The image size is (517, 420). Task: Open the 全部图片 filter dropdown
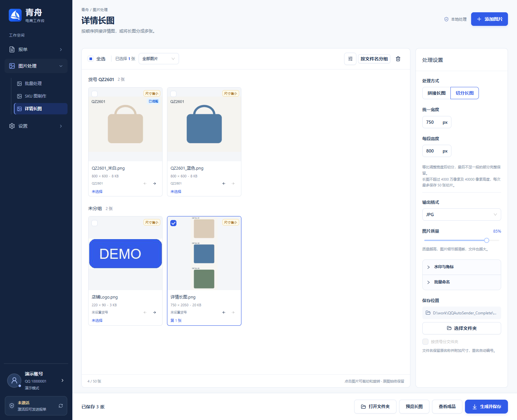click(x=159, y=59)
